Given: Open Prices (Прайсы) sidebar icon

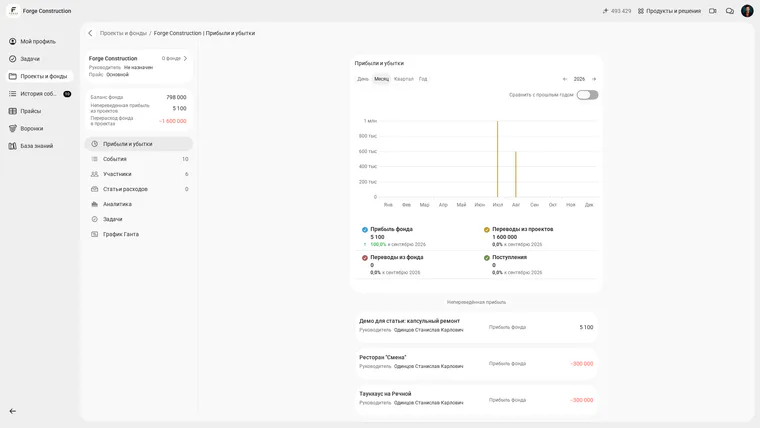Looking at the screenshot, I should click(x=13, y=111).
